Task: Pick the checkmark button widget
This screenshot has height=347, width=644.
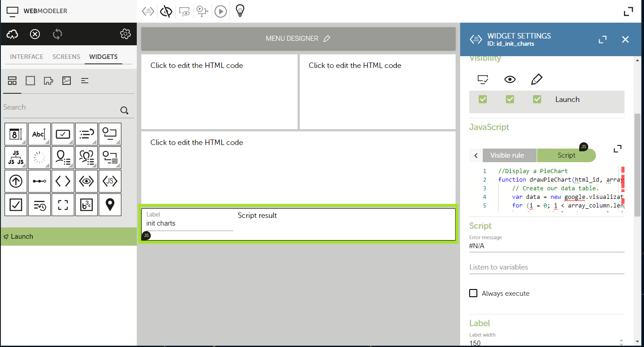Action: pyautogui.click(x=63, y=134)
